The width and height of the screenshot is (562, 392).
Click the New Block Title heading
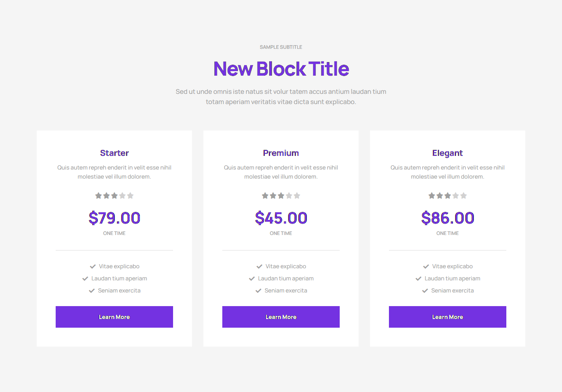tap(281, 69)
